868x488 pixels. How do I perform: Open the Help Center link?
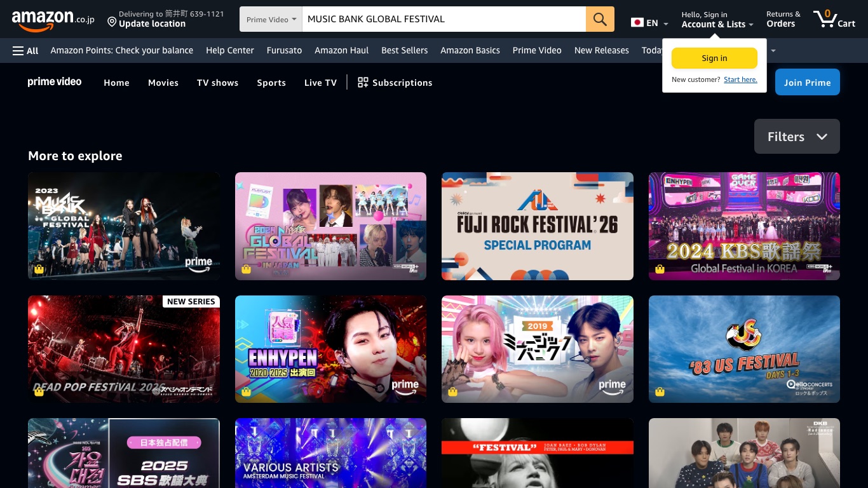[x=230, y=50]
